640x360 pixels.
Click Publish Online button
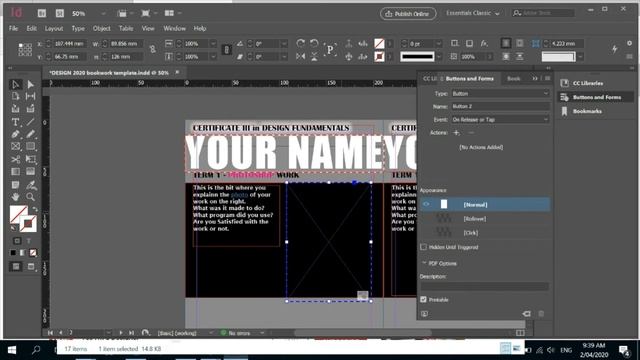(x=408, y=13)
